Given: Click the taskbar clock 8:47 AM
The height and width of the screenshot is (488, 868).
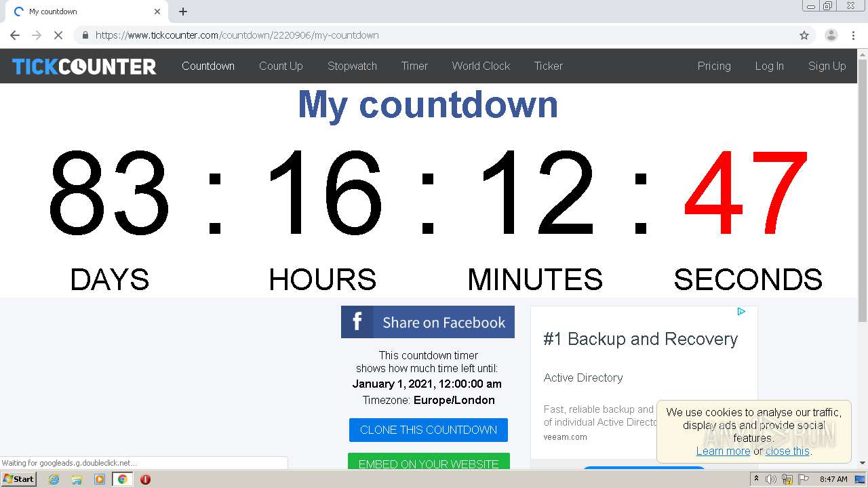Looking at the screenshot, I should click(833, 479).
